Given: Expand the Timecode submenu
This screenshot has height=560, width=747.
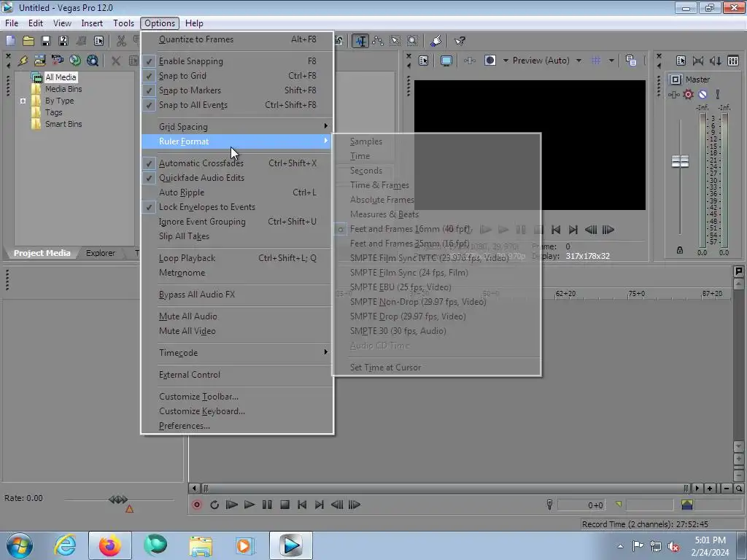Looking at the screenshot, I should point(237,353).
